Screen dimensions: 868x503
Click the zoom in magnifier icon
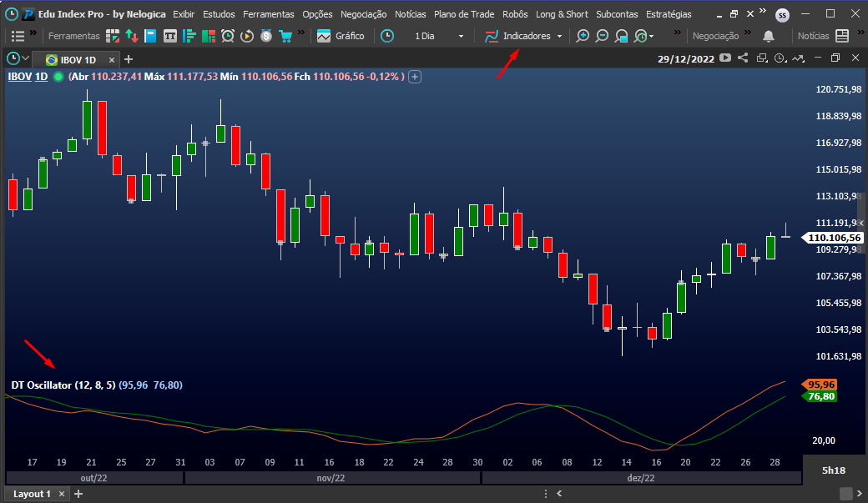coord(583,36)
